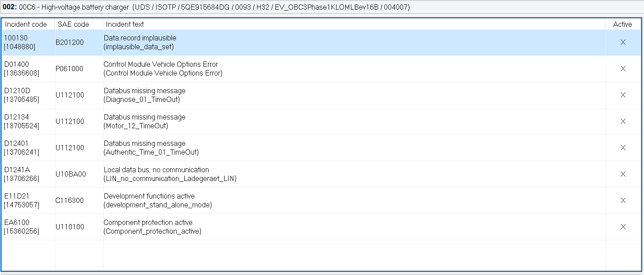Click the Incident text column header
This screenshot has width=644, height=275.
coord(125,24)
